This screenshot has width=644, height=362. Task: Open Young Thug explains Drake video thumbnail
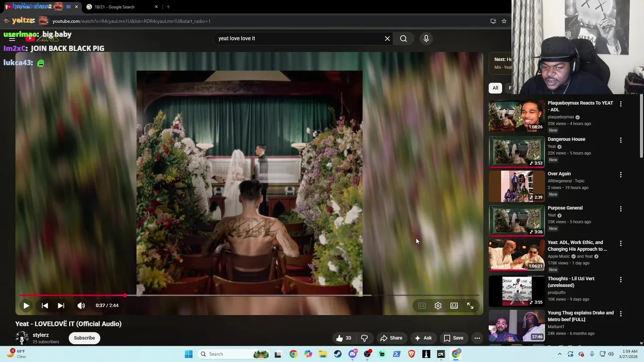pos(517,325)
